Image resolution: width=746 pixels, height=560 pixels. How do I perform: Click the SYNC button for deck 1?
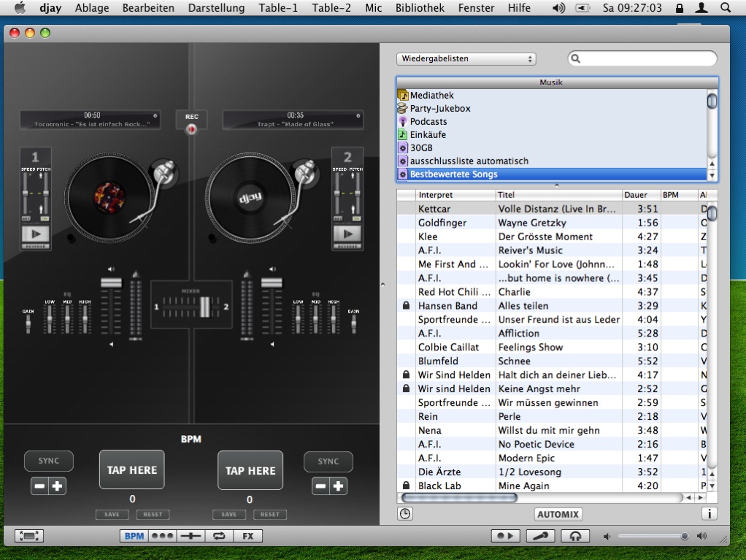click(x=49, y=461)
